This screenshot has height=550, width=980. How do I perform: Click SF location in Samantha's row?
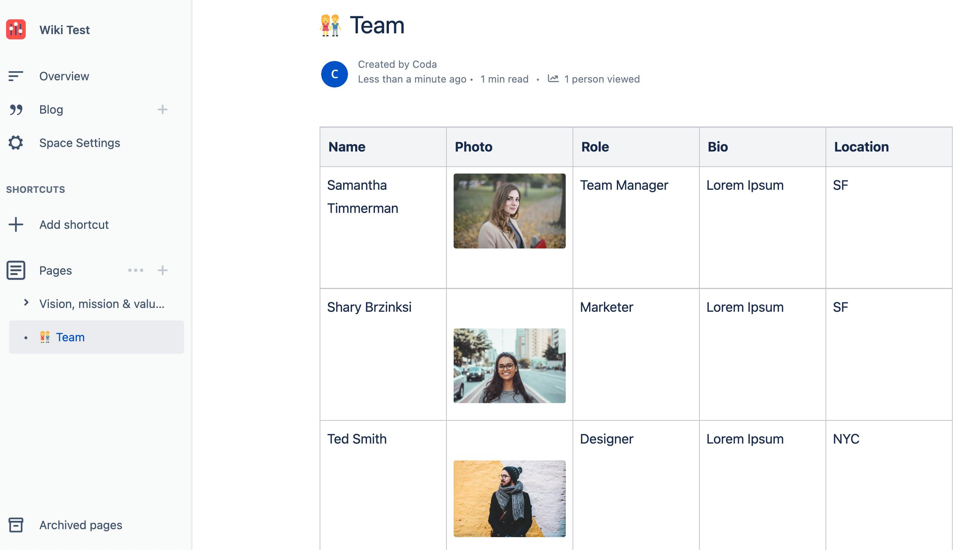(x=889, y=228)
